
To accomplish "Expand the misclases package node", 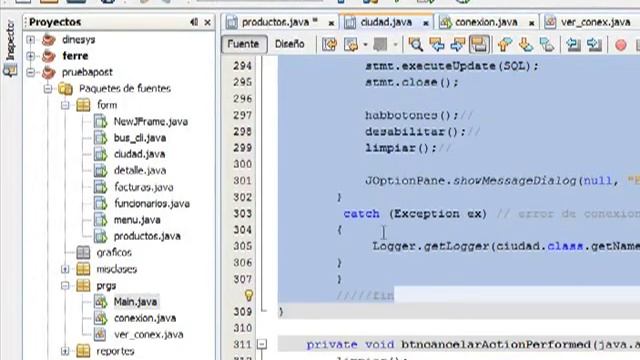I will pos(65,269).
